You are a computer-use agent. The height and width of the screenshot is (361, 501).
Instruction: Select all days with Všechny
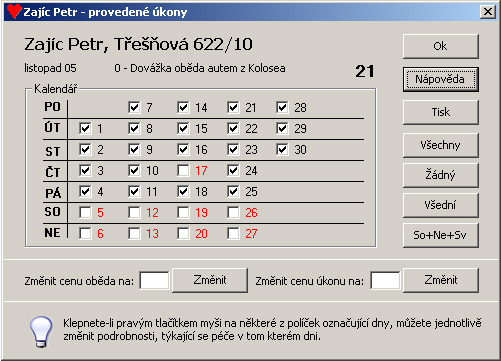click(441, 145)
